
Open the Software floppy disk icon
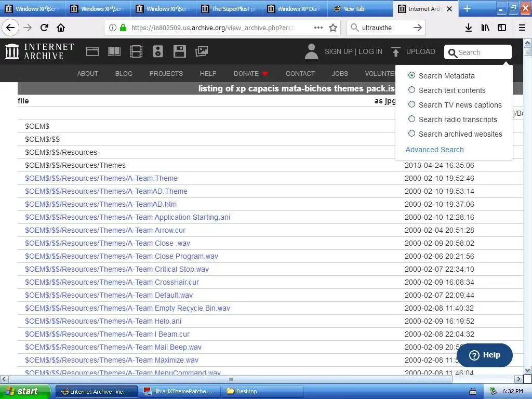coord(179,51)
